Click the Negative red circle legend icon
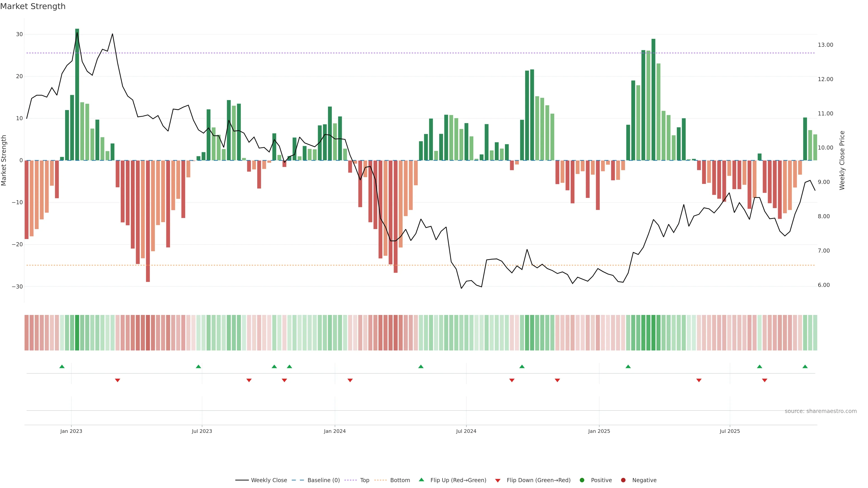 coord(623,480)
